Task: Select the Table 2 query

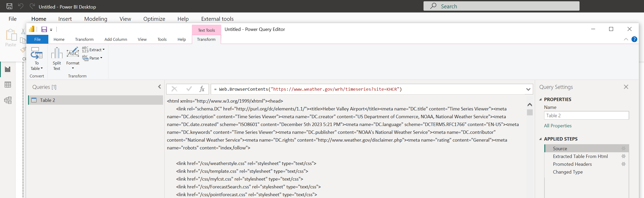Action: tap(96, 100)
